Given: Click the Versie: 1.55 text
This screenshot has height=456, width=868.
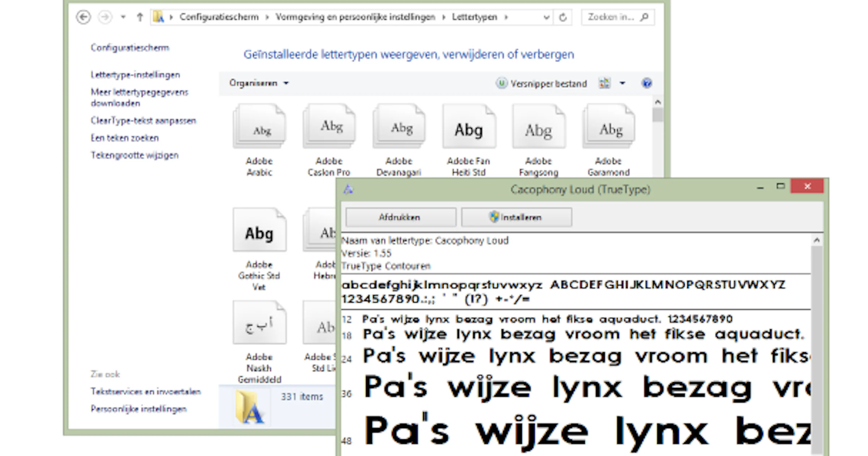Looking at the screenshot, I should [366, 253].
